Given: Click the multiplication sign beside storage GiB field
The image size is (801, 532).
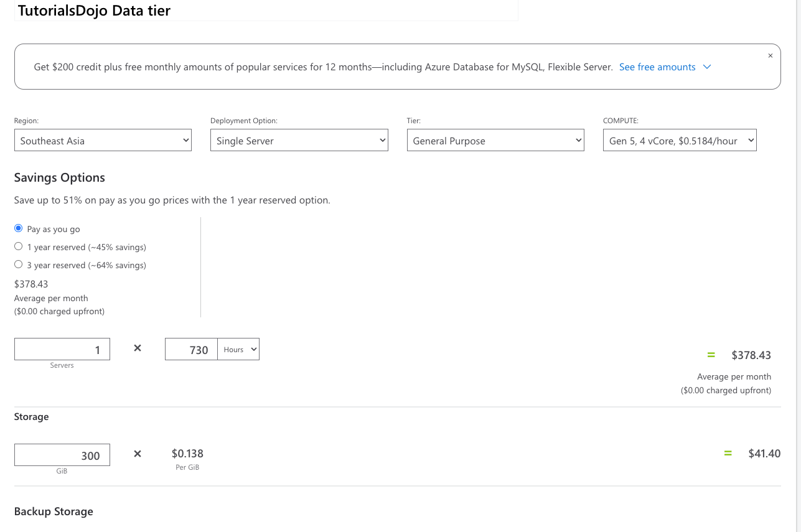Looking at the screenshot, I should (x=138, y=454).
